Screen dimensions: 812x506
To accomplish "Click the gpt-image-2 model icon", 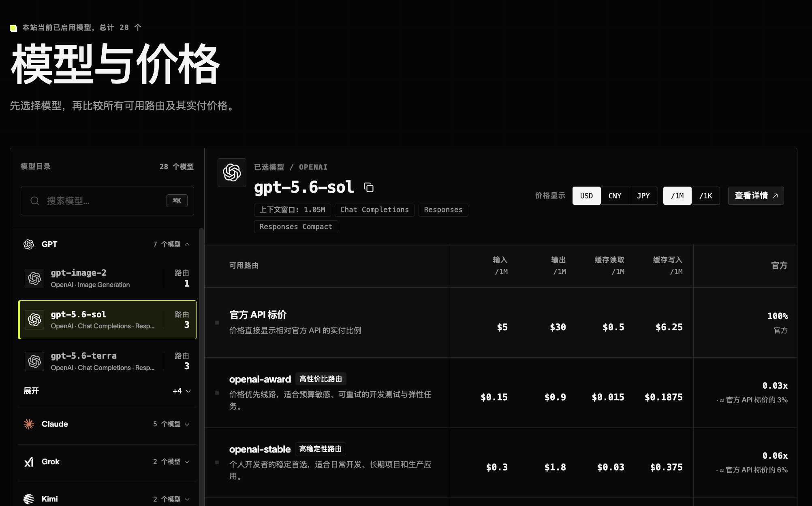I will pos(34,279).
